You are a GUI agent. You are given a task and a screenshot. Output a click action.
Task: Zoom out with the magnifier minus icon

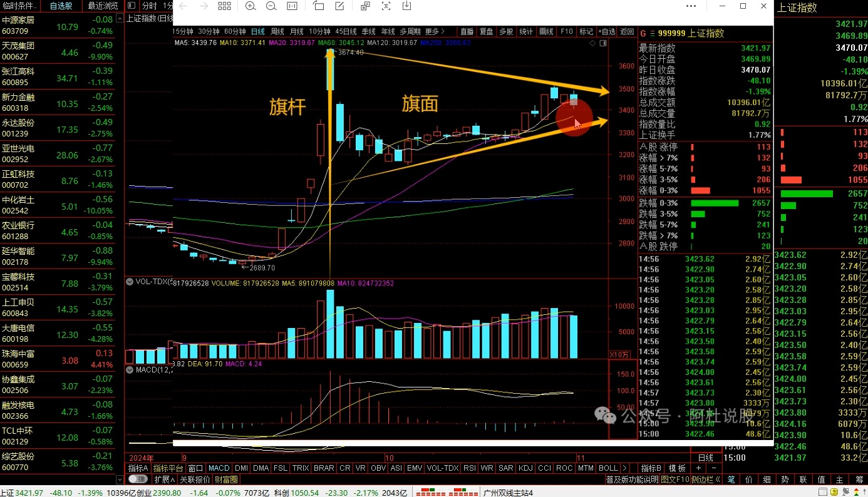point(271,6)
